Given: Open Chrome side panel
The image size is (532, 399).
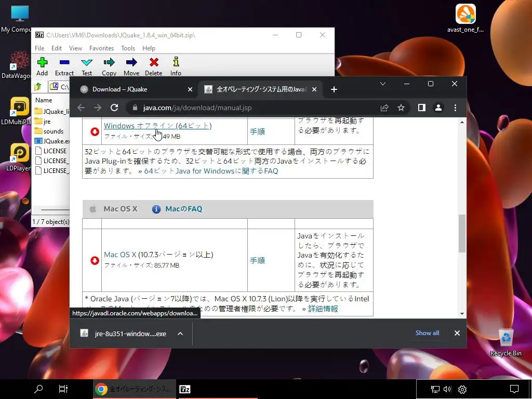Looking at the screenshot, I should pos(422,108).
